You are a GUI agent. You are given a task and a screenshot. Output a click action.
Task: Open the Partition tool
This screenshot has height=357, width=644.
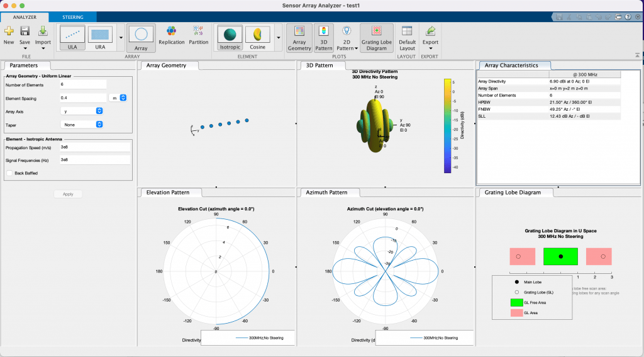pos(198,35)
